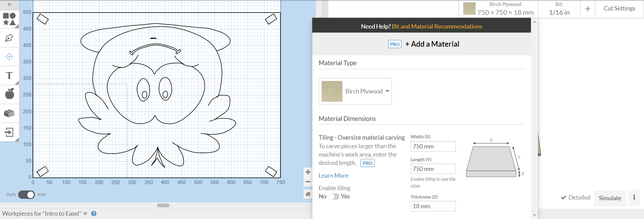Screen dimensions: 644x219
Task: Select the top-right clamp rectangle on canvas
Action: [271, 19]
